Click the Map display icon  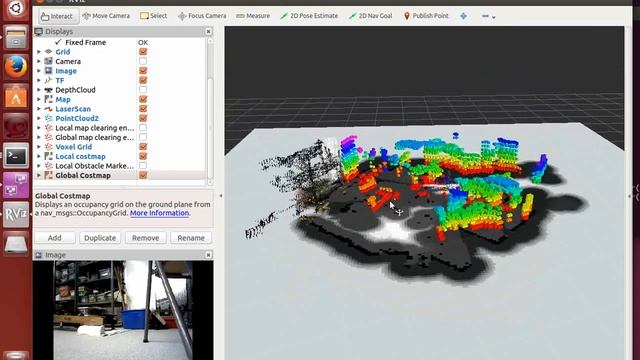click(x=49, y=99)
